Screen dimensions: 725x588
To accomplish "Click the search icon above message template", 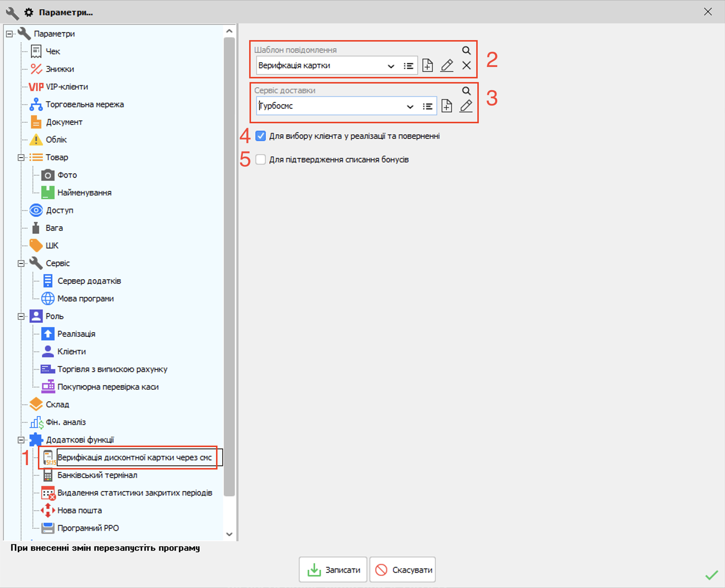I will point(466,50).
